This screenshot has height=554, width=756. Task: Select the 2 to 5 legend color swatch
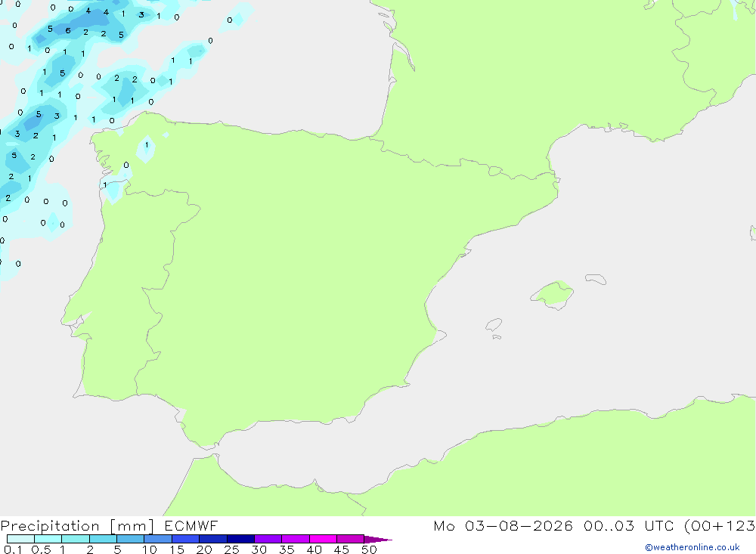(103, 539)
